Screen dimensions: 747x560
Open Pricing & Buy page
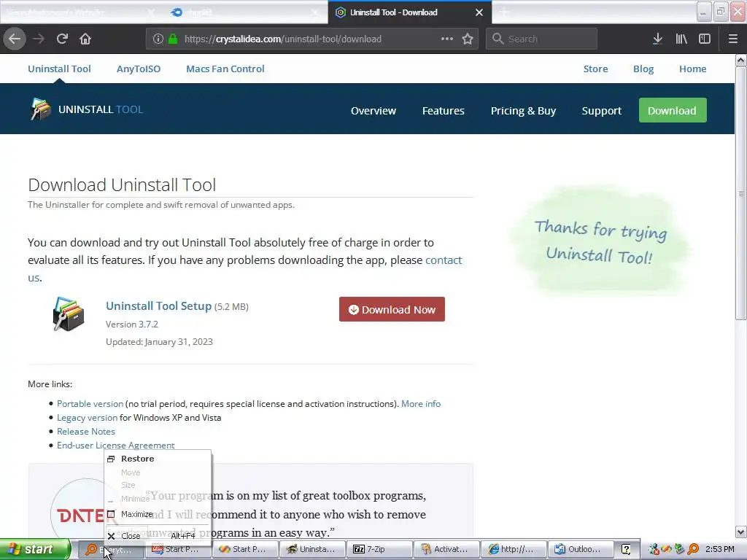[523, 111]
